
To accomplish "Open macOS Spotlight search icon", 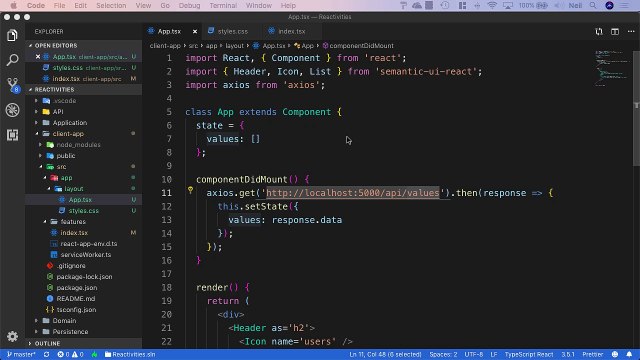I will (x=593, y=5).
